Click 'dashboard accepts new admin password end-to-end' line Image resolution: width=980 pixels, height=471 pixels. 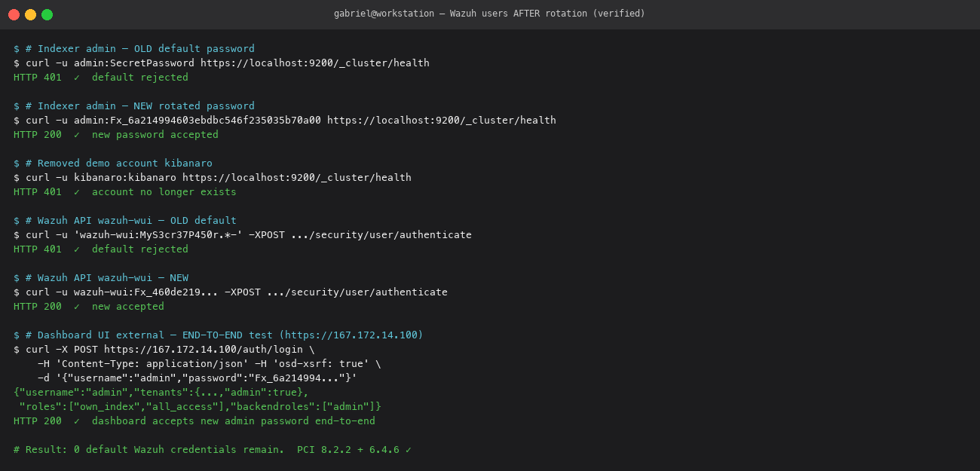point(194,421)
